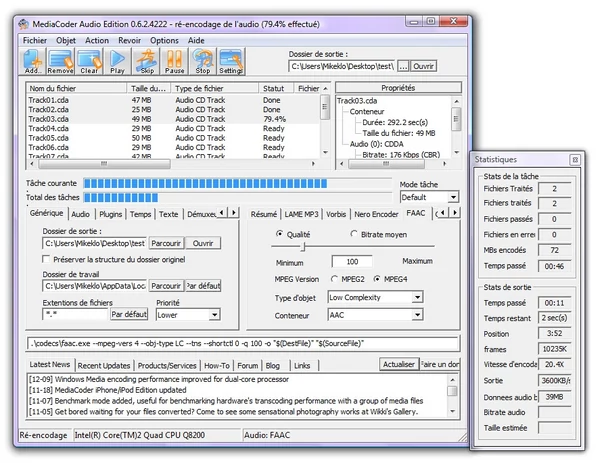Click the top Ouvrir button next to output folder
Viewport: 600px width, 463px height.
423,67
